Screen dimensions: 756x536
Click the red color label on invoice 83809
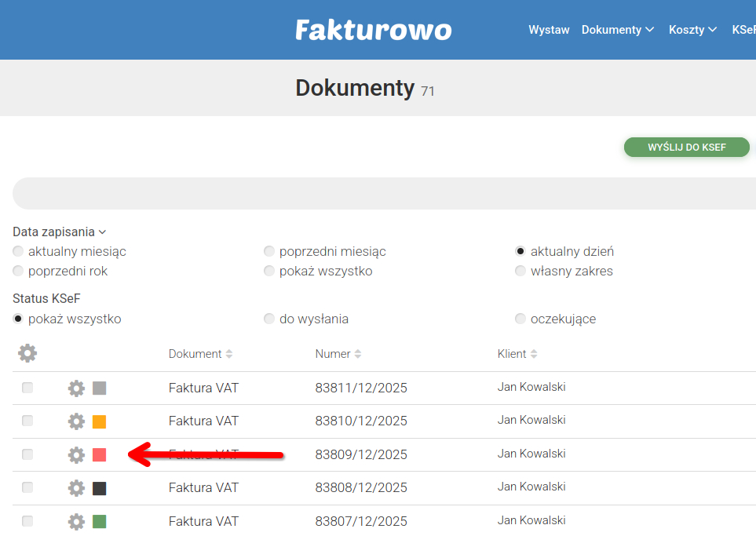(100, 454)
